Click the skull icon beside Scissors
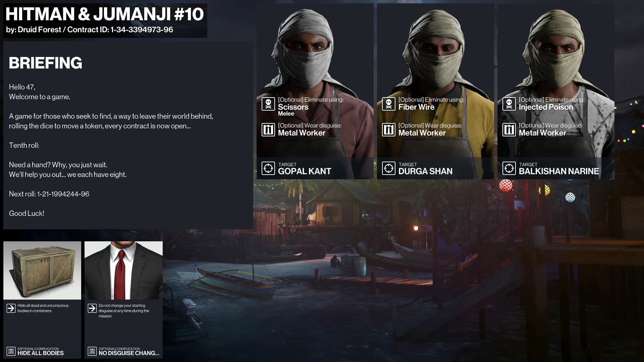Image resolution: width=644 pixels, height=362 pixels. coord(268,104)
